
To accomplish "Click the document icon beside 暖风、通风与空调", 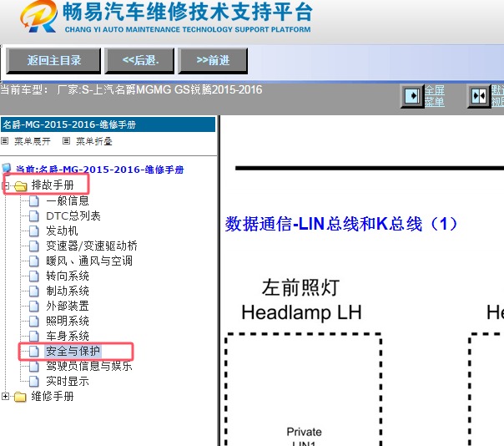I will tap(33, 261).
